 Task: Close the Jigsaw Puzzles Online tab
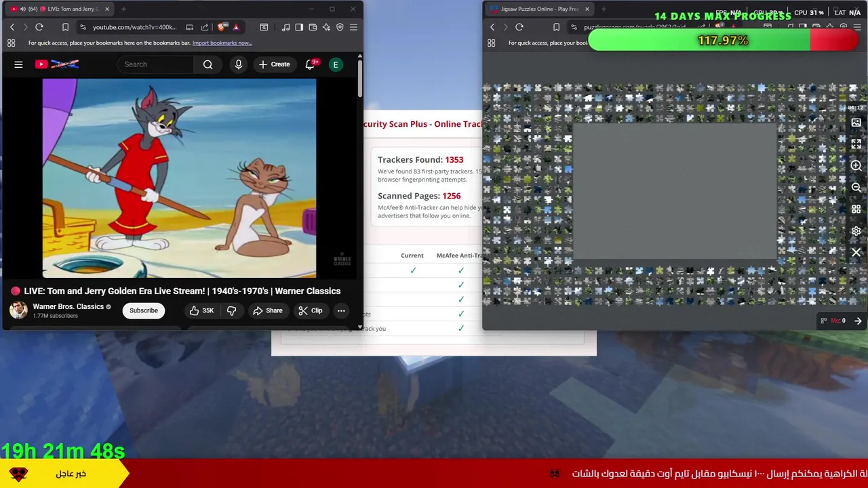[587, 9]
